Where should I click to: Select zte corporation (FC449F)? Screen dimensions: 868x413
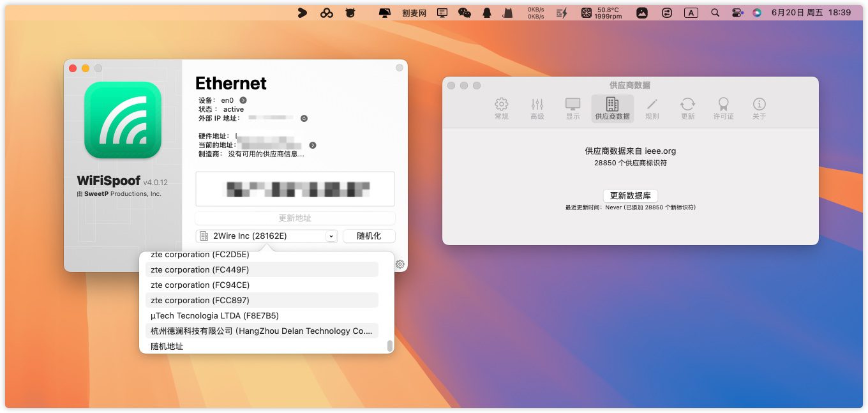point(262,270)
